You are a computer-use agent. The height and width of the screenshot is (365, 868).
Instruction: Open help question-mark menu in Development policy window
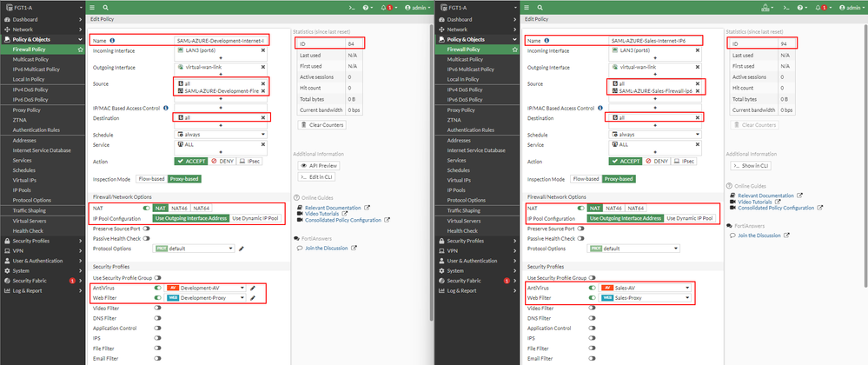[367, 8]
